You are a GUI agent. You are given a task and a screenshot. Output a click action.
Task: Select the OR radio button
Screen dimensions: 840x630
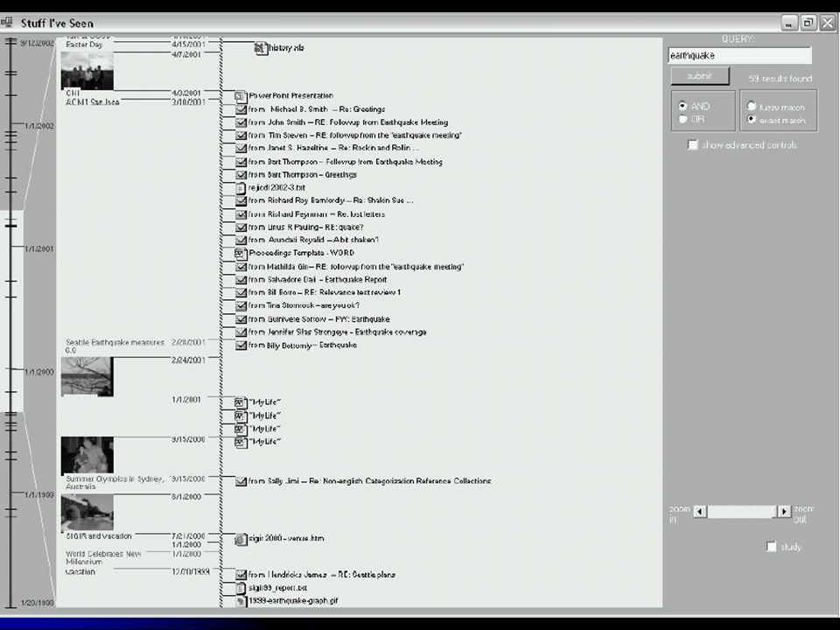[x=682, y=119]
